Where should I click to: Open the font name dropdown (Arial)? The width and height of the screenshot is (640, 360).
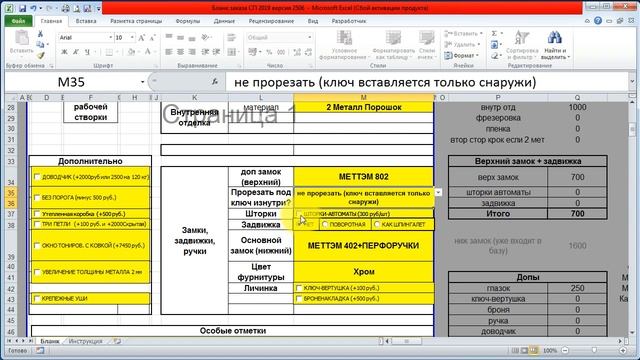point(110,38)
